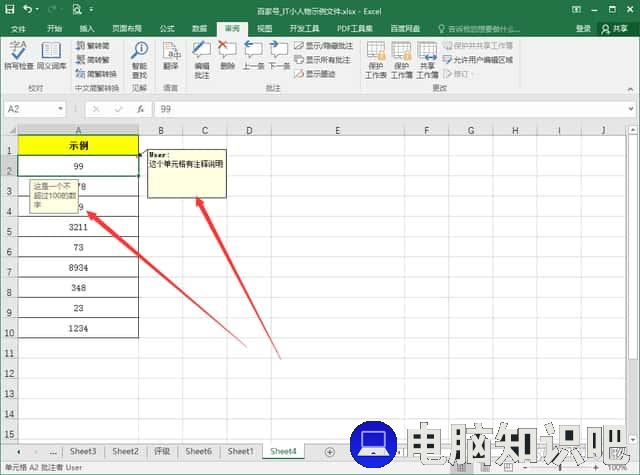Open the 开发工具 Developer tab

[x=304, y=29]
